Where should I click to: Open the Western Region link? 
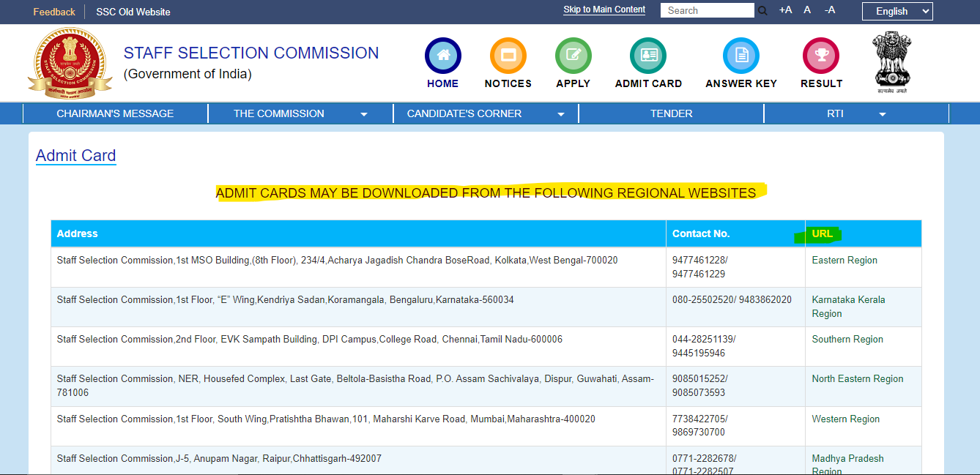pos(846,419)
